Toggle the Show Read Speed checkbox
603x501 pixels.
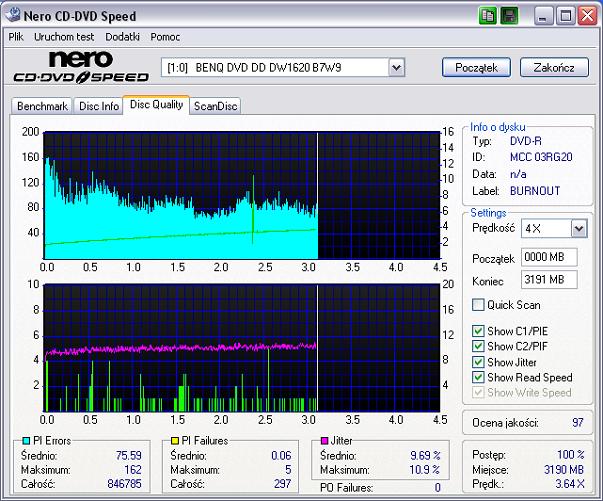pos(478,377)
